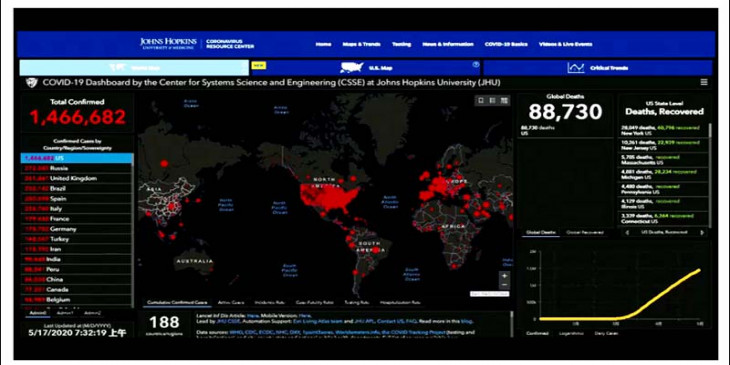
Task: Switch chart to Logarithmic view
Action: point(572,333)
